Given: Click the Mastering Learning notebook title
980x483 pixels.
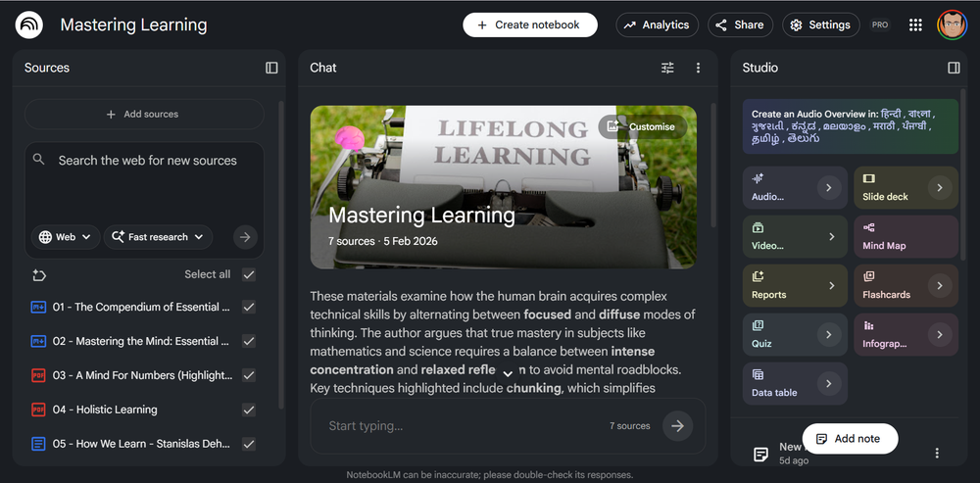Looking at the screenshot, I should coord(133,25).
